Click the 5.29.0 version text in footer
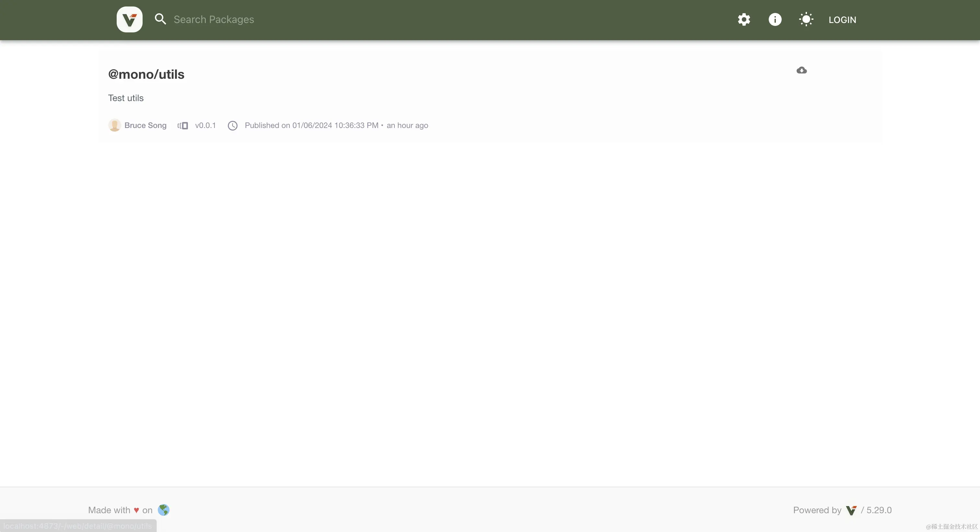Image resolution: width=980 pixels, height=532 pixels. point(879,510)
